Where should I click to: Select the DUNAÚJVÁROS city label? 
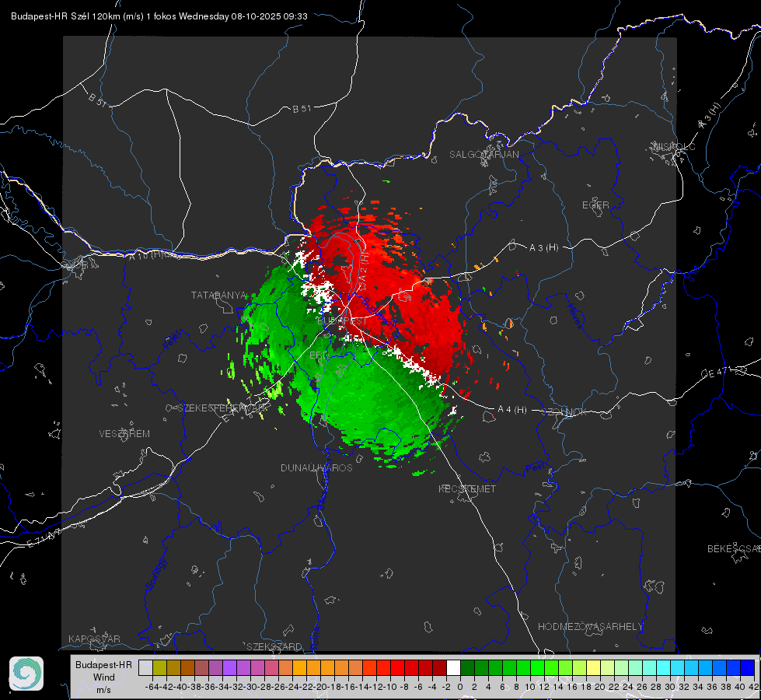[x=316, y=467]
